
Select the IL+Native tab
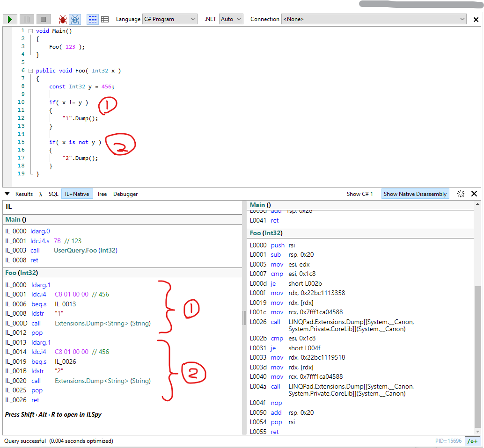(x=77, y=194)
